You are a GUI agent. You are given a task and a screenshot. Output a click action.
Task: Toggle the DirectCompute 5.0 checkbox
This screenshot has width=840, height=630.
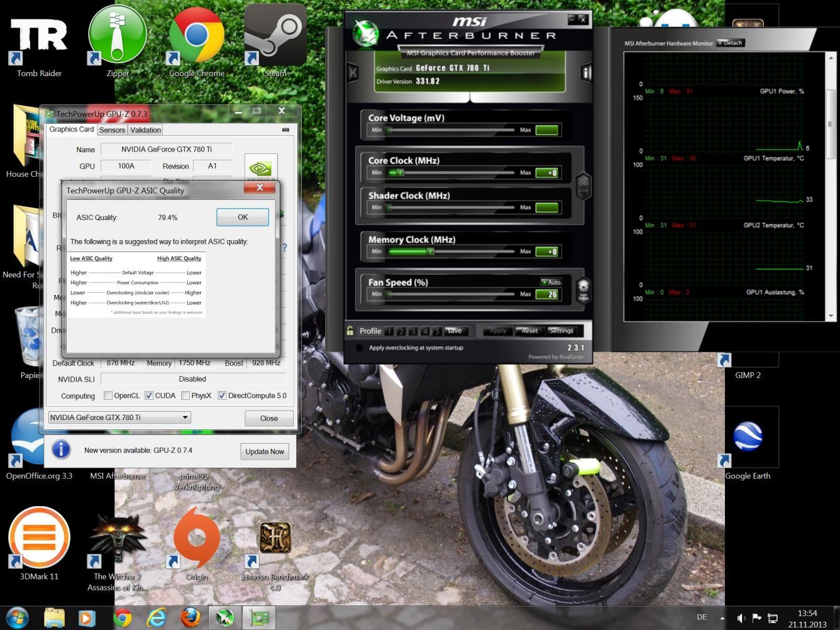222,395
